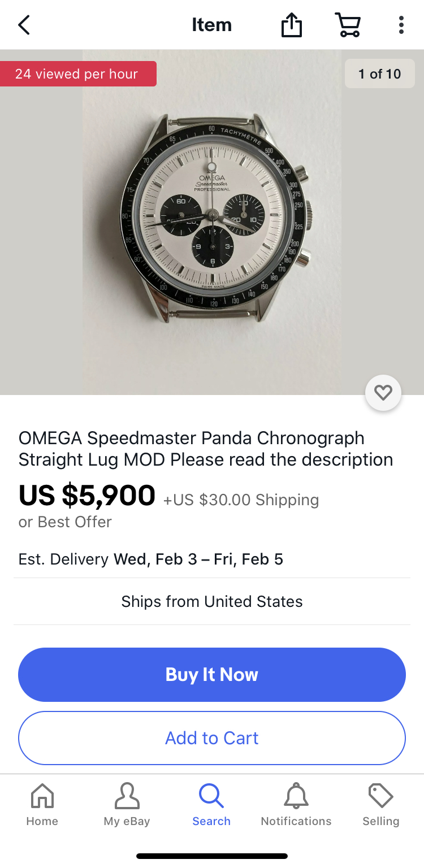Tap the US $5,900 price
The width and height of the screenshot is (424, 868).
pos(87,496)
